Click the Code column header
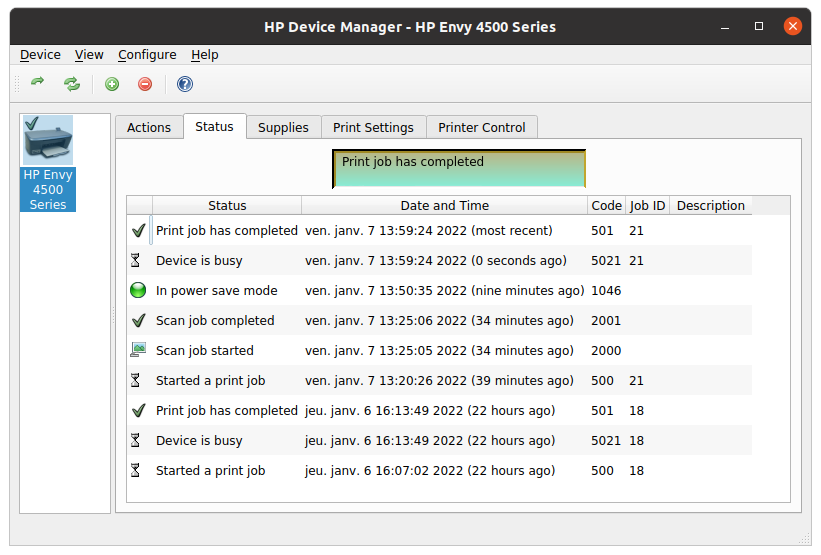This screenshot has width=821, height=555. [606, 206]
